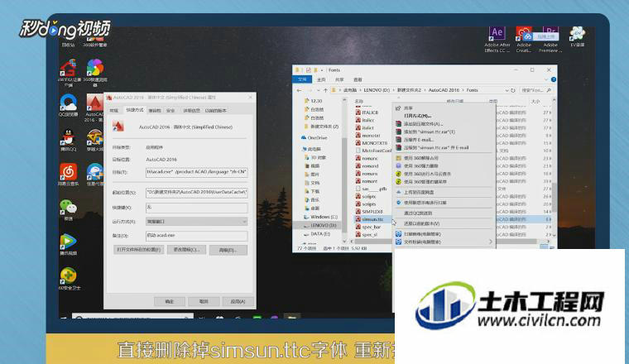Click the Explorer search box
629x364 pixels.
[536, 90]
